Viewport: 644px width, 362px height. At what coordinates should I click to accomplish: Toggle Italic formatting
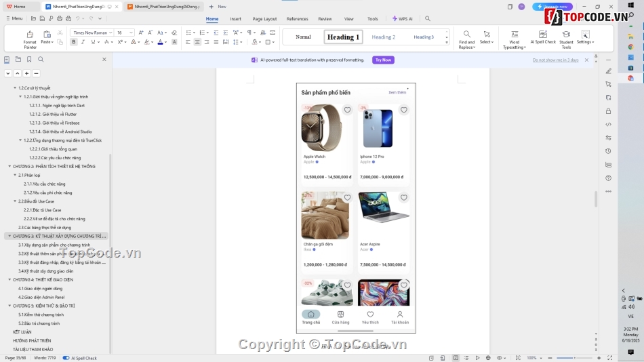pos(83,42)
